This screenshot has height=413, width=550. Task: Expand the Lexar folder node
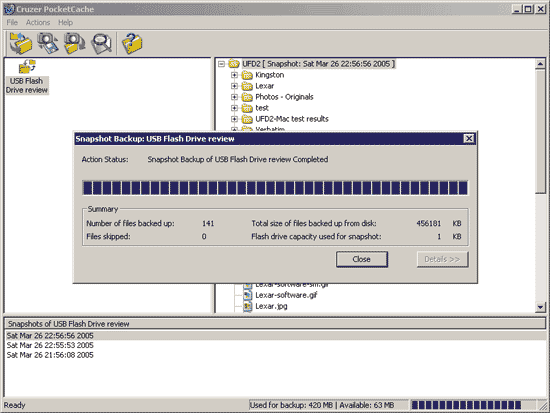click(234, 86)
